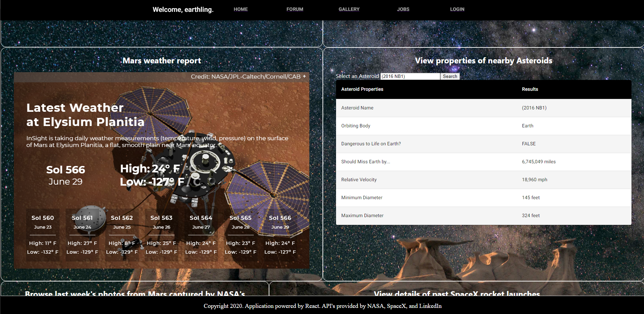The width and height of the screenshot is (644, 314).
Task: Click the copyright footer text
Action: click(x=323, y=306)
